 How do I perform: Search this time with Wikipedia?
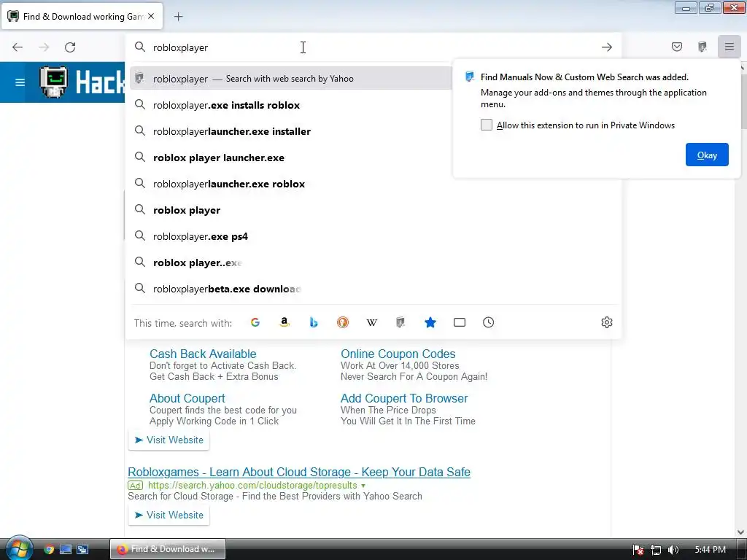(371, 322)
